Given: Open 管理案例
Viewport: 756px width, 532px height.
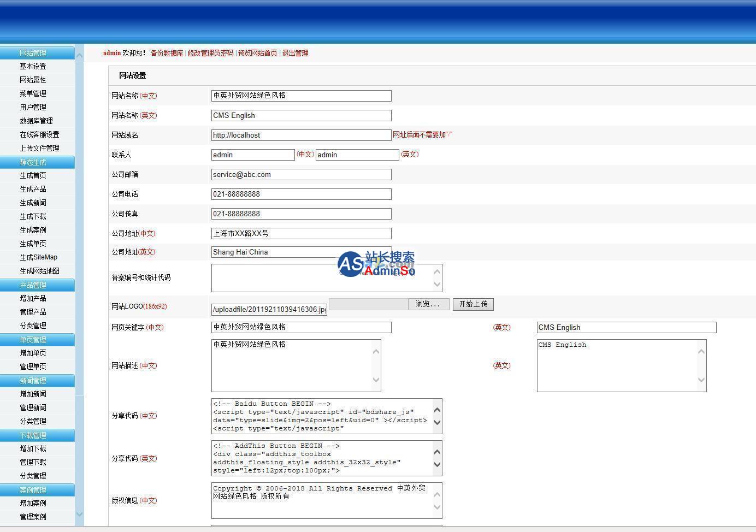Looking at the screenshot, I should [x=33, y=517].
